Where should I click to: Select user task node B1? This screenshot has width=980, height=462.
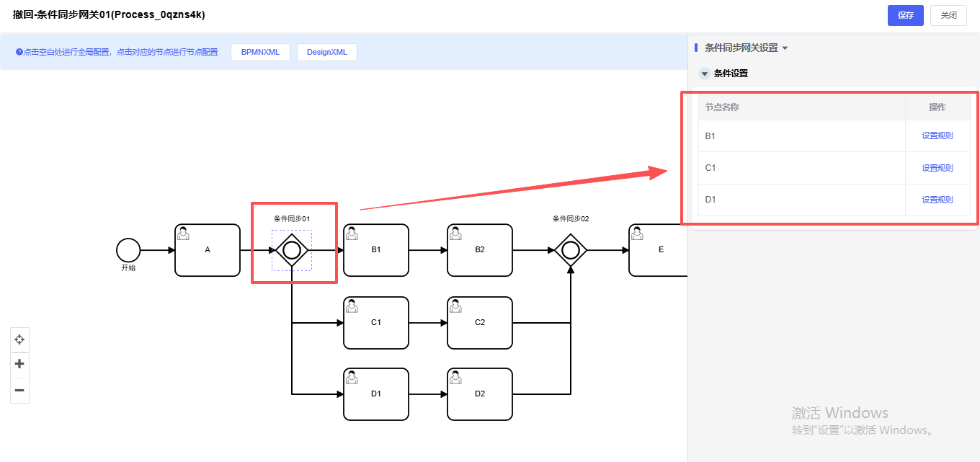click(x=376, y=250)
